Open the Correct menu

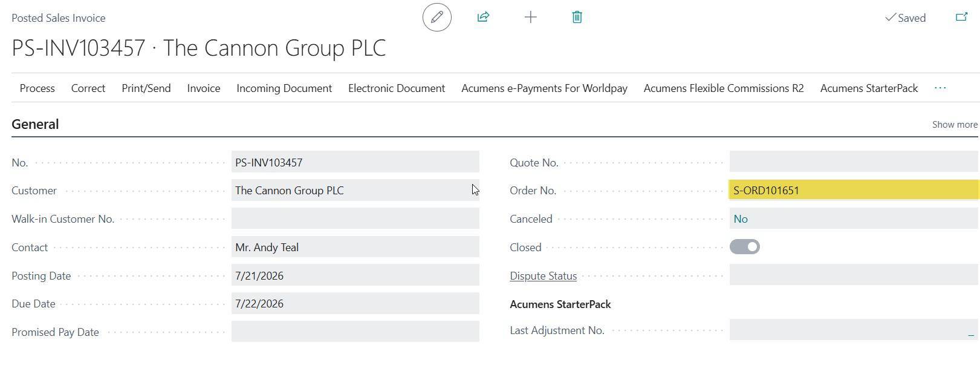click(88, 88)
